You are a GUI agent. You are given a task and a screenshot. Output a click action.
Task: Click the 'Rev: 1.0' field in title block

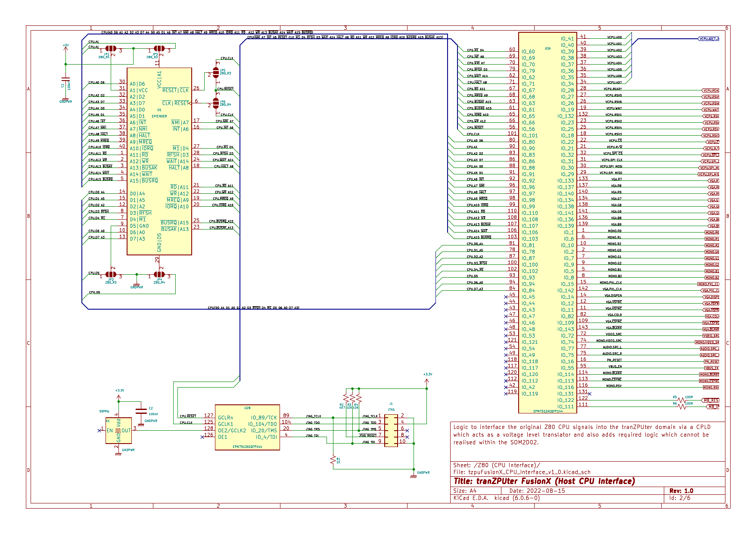click(x=681, y=491)
